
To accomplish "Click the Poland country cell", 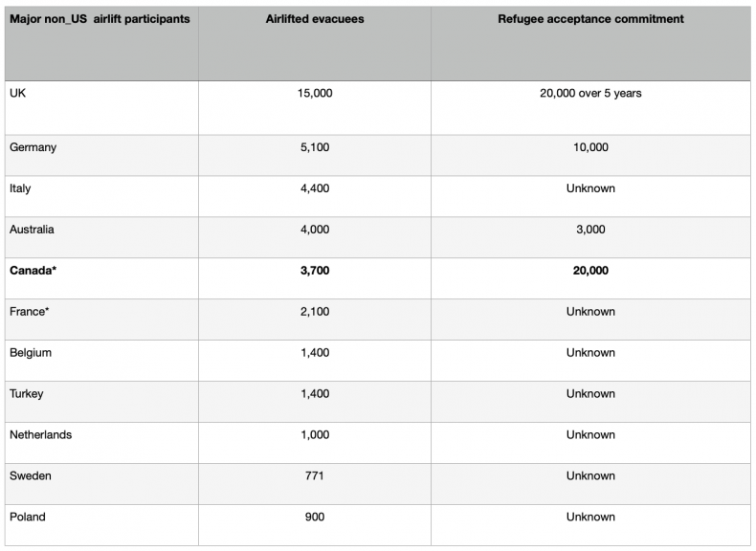I will click(x=28, y=518).
